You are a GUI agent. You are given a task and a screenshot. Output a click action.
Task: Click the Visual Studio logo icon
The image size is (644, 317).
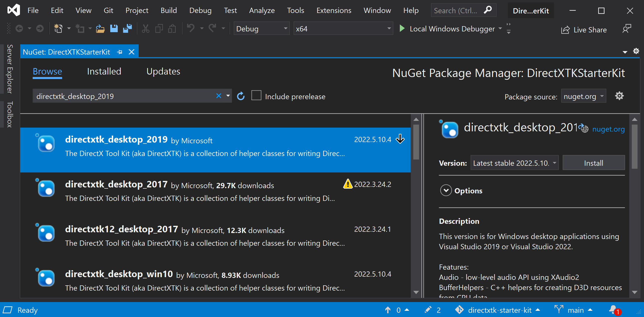point(13,10)
